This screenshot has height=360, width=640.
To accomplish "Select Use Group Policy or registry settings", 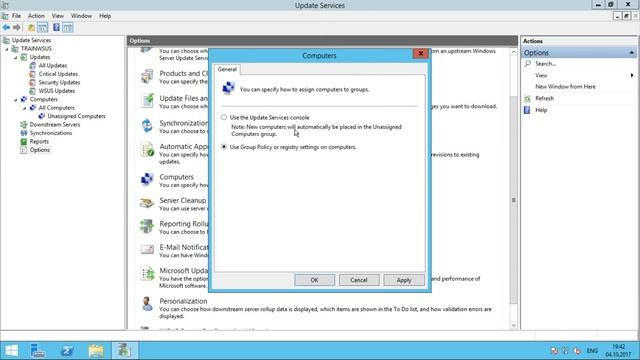I will 224,147.
